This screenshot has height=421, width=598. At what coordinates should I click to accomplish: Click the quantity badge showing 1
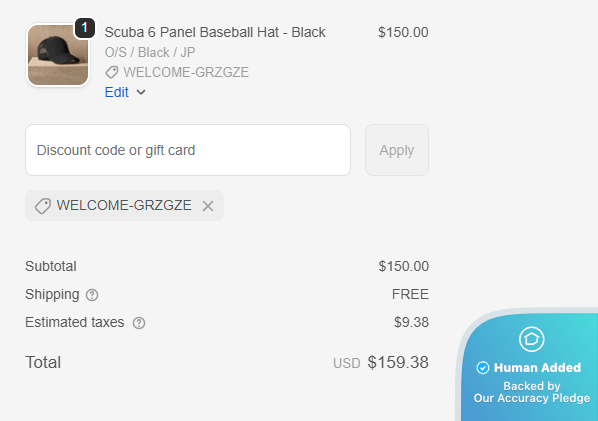coord(85,28)
